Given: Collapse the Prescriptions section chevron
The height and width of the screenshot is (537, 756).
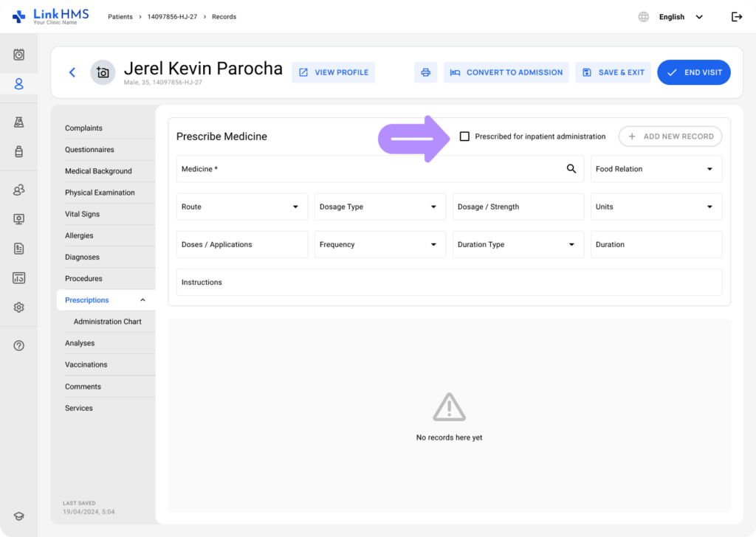Looking at the screenshot, I should [142, 300].
